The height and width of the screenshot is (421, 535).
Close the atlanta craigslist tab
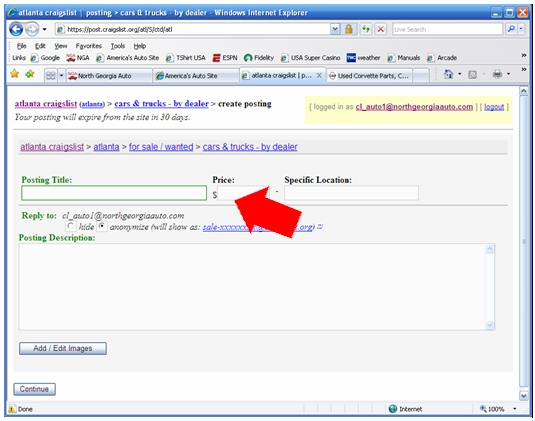point(319,76)
